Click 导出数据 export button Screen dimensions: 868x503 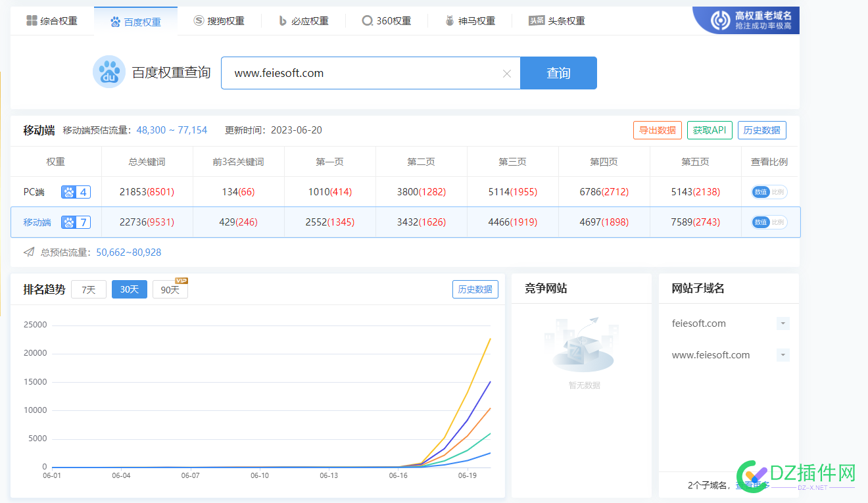(x=658, y=130)
